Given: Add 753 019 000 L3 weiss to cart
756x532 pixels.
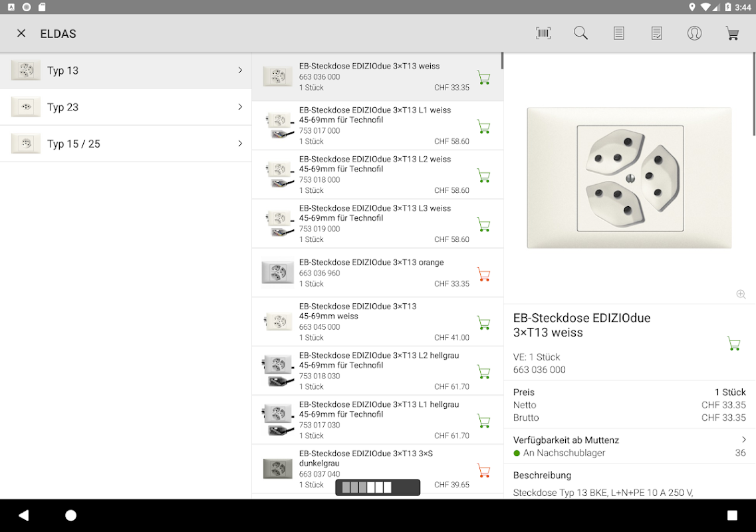Looking at the screenshot, I should click(x=483, y=225).
